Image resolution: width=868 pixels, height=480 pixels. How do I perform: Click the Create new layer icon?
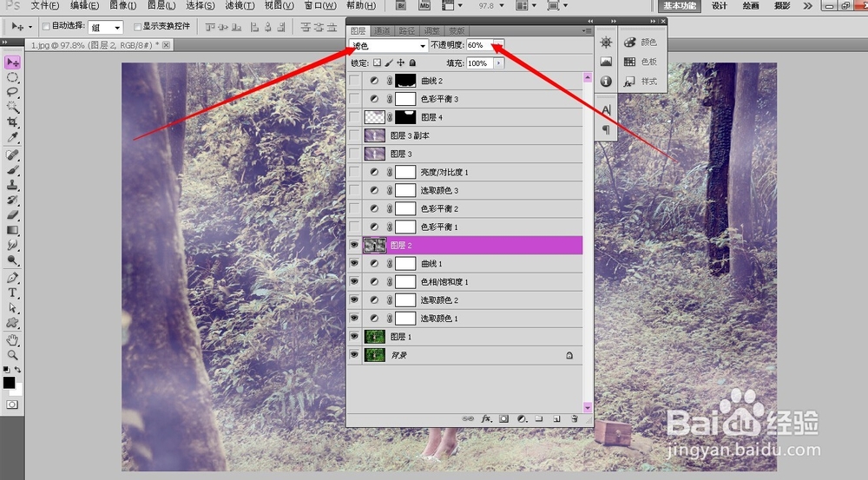click(x=557, y=419)
